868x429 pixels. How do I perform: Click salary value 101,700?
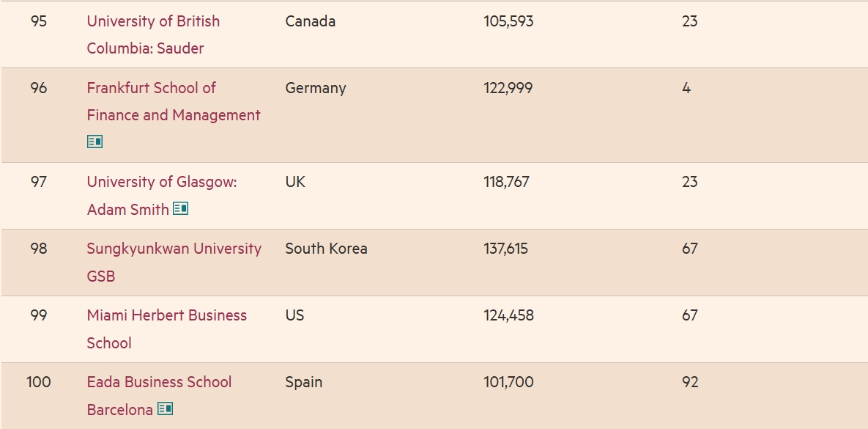[508, 382]
